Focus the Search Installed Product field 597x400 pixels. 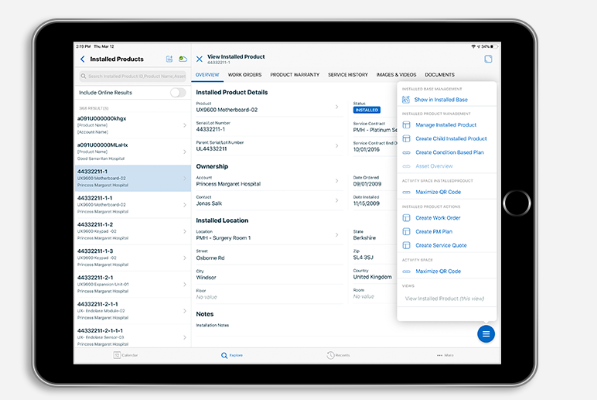click(x=132, y=76)
